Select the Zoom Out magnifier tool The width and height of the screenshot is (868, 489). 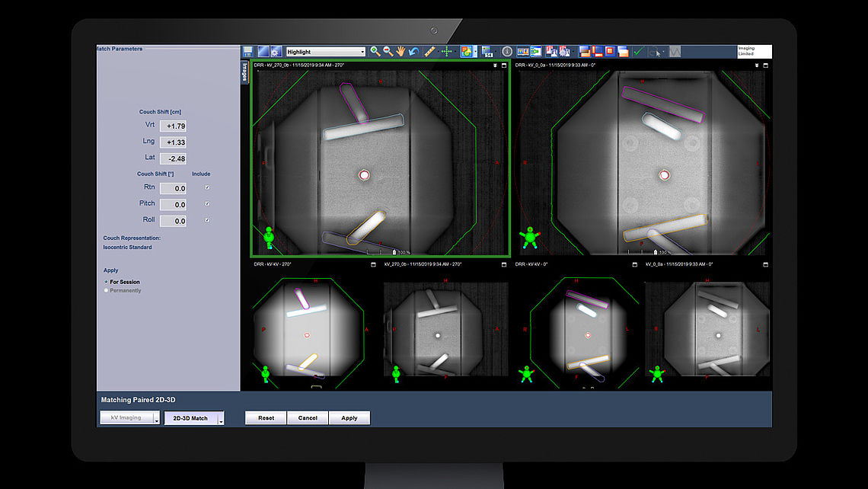(x=387, y=51)
